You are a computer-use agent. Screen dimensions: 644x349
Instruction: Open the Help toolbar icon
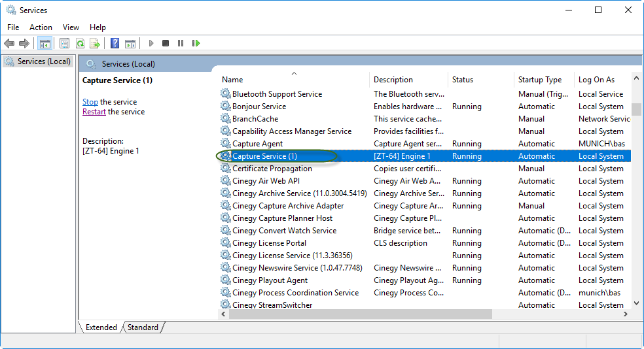[115, 43]
